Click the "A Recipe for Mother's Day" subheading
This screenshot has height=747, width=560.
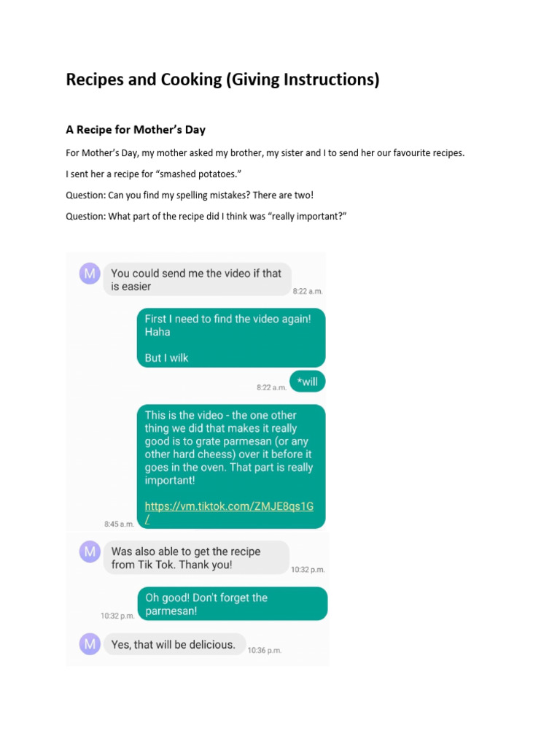tap(136, 130)
